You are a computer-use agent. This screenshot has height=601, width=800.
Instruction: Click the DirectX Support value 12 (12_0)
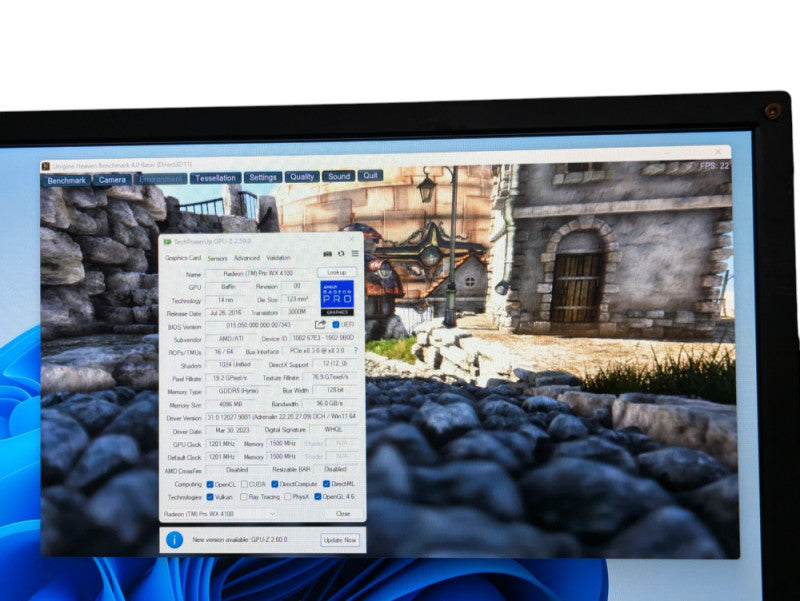coord(335,364)
